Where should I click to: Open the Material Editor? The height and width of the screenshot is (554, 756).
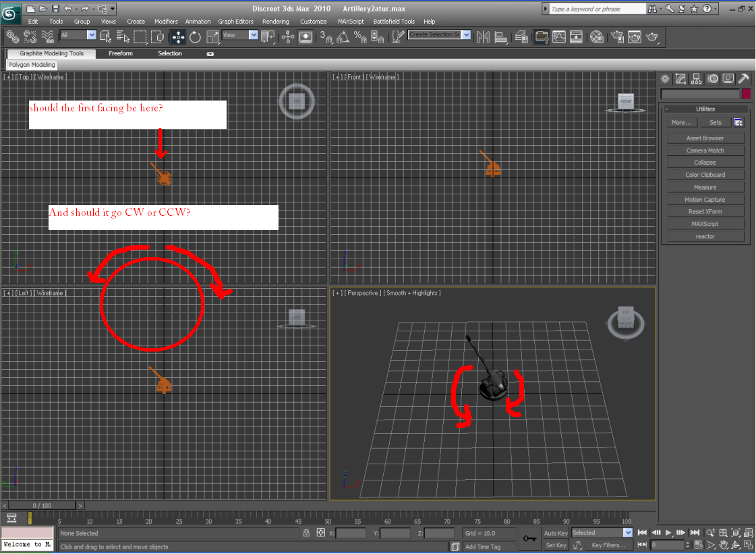(598, 37)
